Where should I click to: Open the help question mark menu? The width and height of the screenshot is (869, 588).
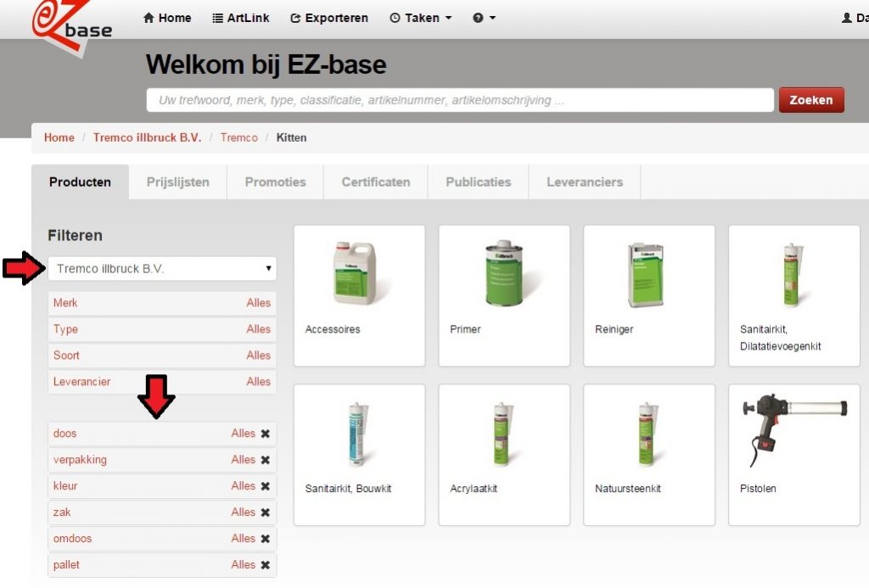tap(484, 18)
